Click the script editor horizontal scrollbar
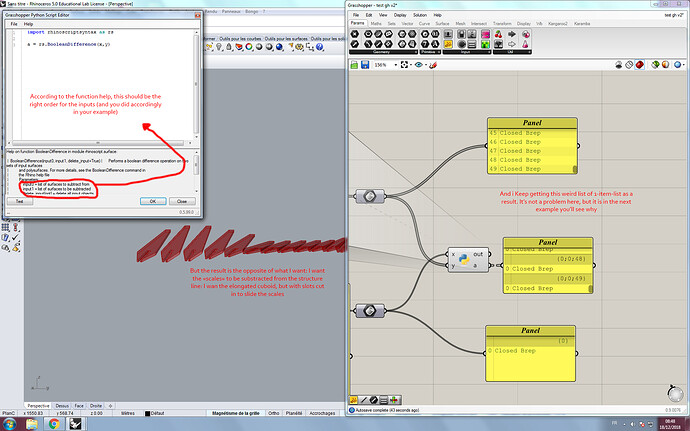Viewport: 690px width, 431px height. click(98, 143)
